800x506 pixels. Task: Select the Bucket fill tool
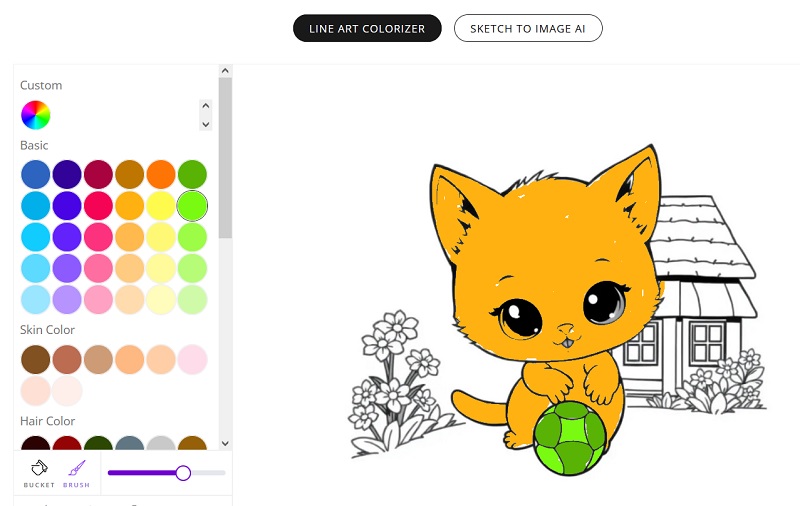tap(40, 472)
